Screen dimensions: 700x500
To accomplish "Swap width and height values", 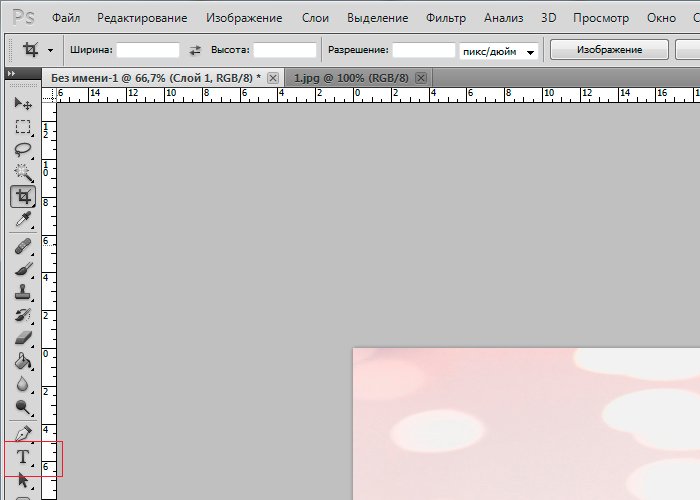I will tap(195, 50).
